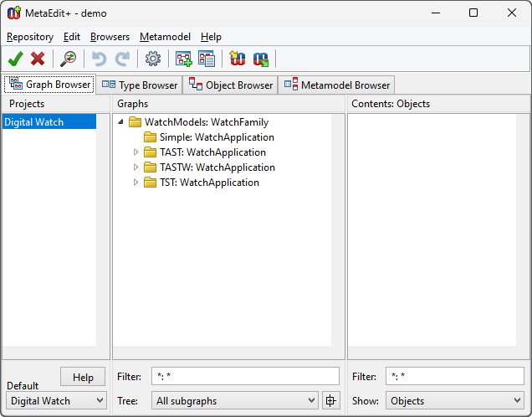Click the Help button
This screenshot has width=532, height=417.
pos(83,377)
